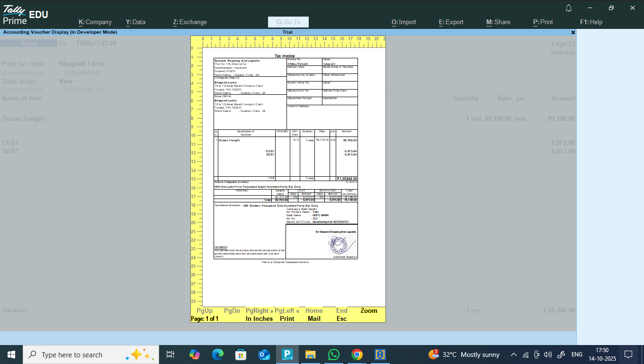The height and width of the screenshot is (364, 644).
Task: Click the TallyPrime EDU logo
Action: pos(26,15)
